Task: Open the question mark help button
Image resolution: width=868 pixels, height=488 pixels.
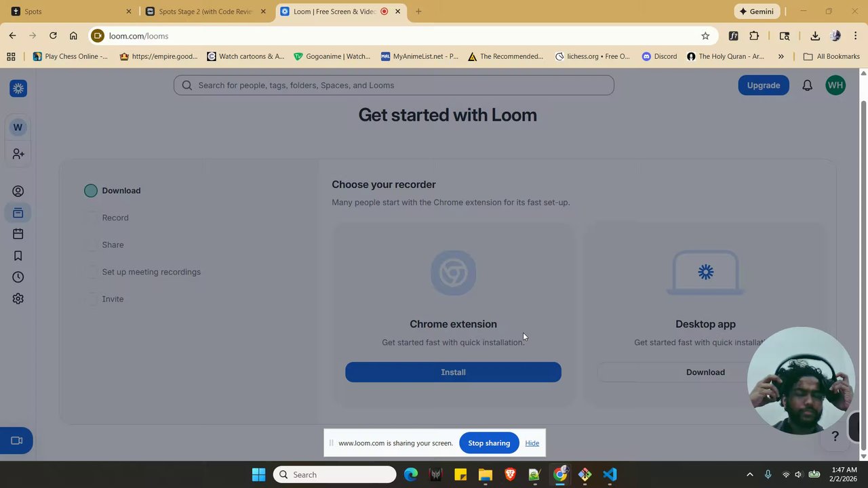Action: pyautogui.click(x=835, y=436)
